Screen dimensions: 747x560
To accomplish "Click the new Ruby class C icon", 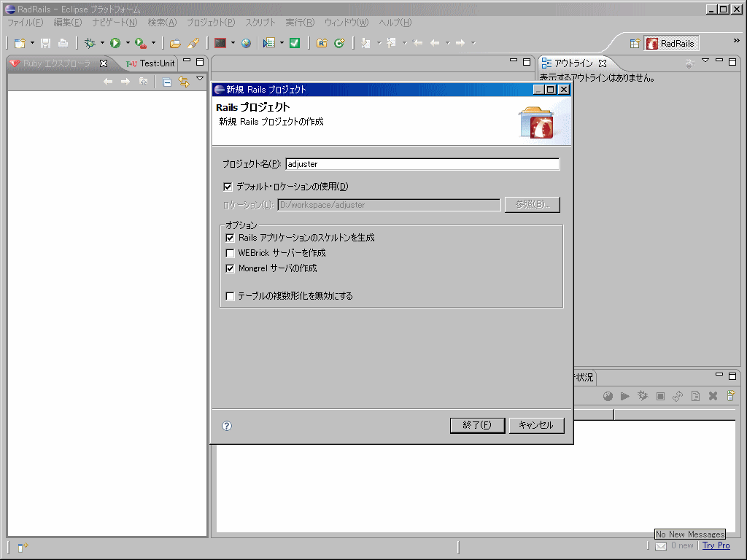I will point(339,43).
